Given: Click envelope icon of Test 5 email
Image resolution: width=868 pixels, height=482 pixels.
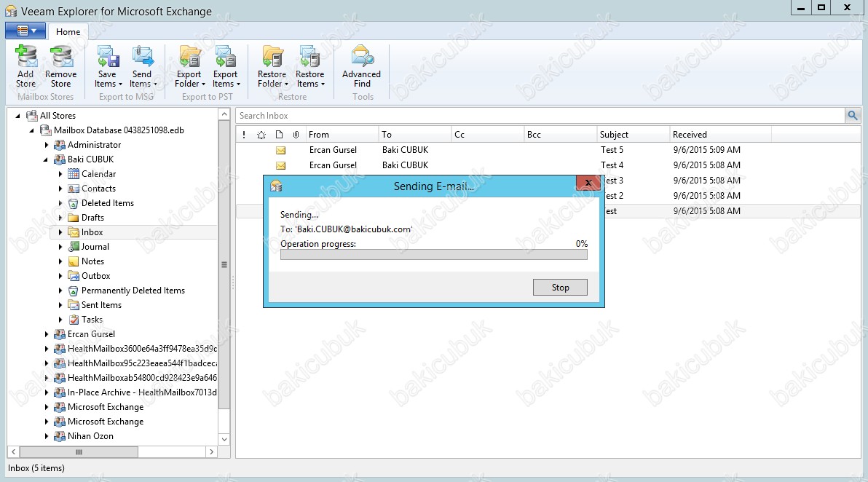Looking at the screenshot, I should click(x=280, y=150).
